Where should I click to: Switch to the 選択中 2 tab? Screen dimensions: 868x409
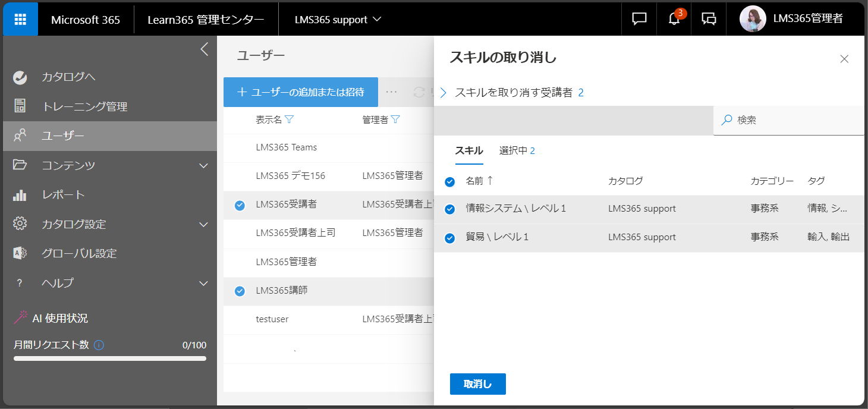point(517,151)
